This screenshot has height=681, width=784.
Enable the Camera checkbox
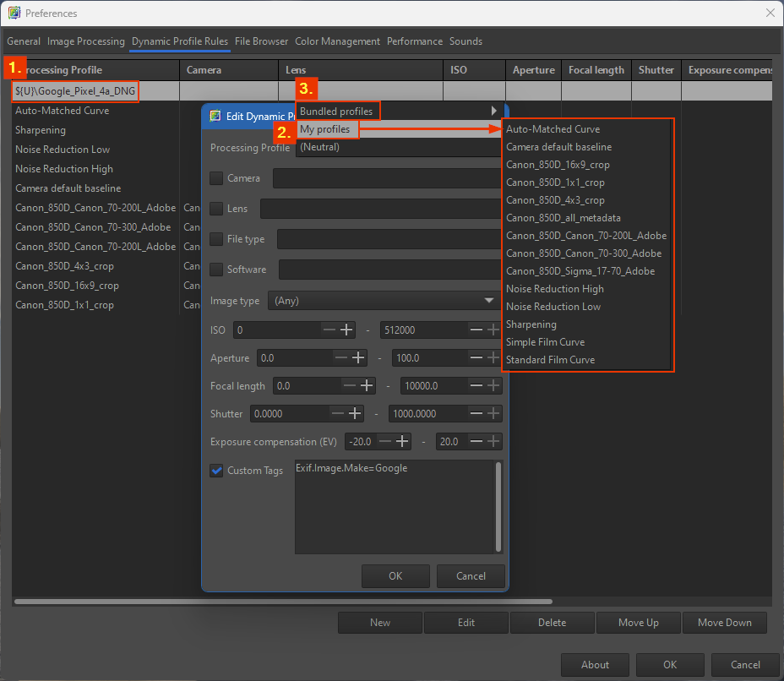[217, 178]
